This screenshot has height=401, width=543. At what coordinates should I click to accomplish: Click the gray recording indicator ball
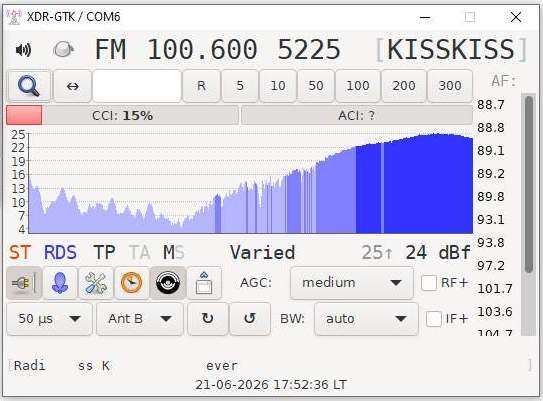pyautogui.click(x=63, y=50)
